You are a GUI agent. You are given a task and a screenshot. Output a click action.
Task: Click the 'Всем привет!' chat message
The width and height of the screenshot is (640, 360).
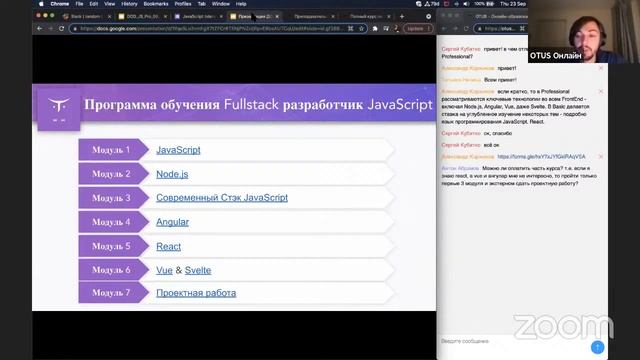[500, 80]
